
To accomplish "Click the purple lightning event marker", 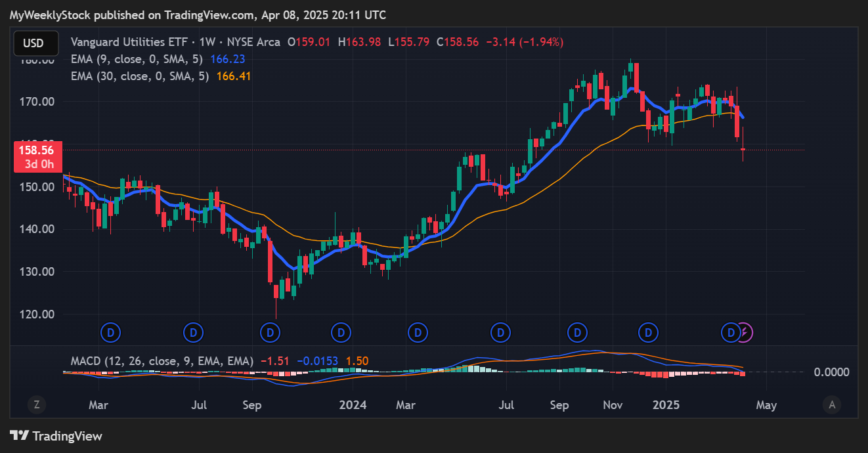I will (x=744, y=333).
